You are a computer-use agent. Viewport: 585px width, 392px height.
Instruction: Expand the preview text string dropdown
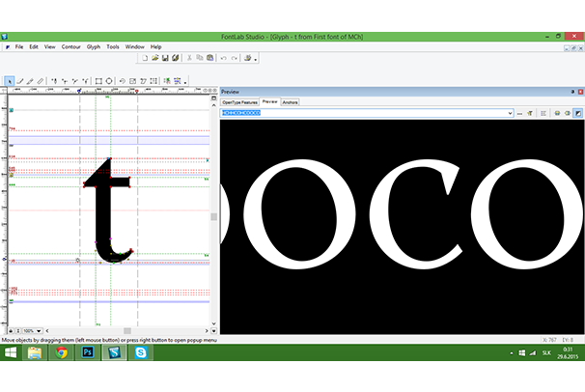coord(508,113)
